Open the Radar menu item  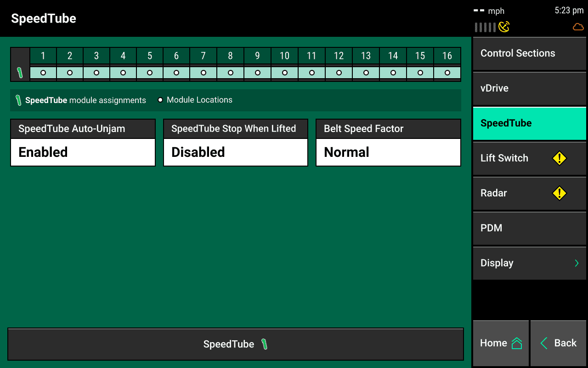tap(530, 193)
